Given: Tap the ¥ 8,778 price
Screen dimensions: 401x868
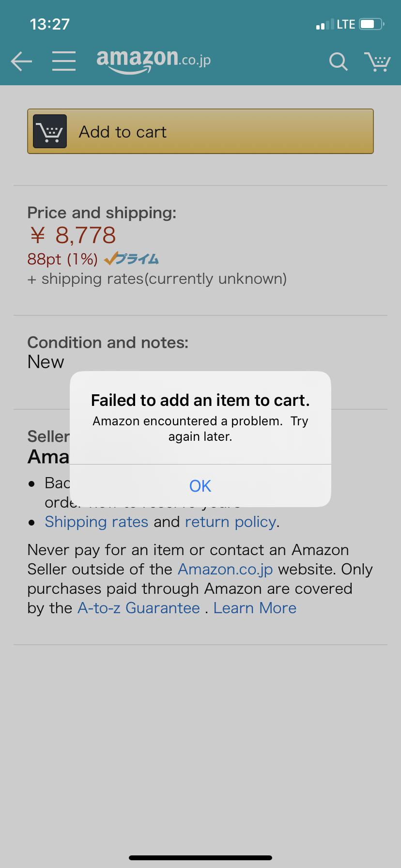Looking at the screenshot, I should tap(73, 235).
